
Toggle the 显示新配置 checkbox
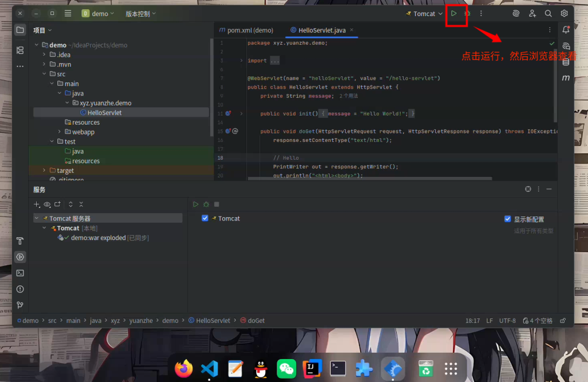(x=508, y=219)
